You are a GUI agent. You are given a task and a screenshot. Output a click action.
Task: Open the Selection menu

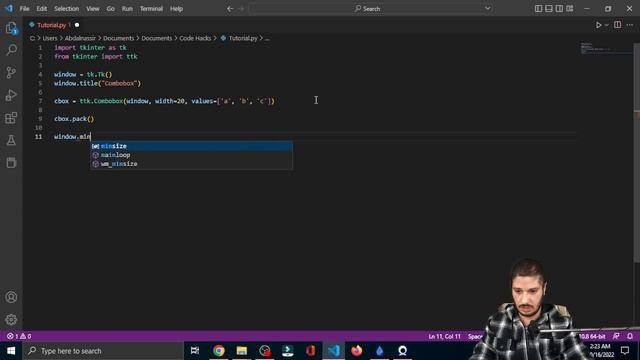click(x=67, y=9)
